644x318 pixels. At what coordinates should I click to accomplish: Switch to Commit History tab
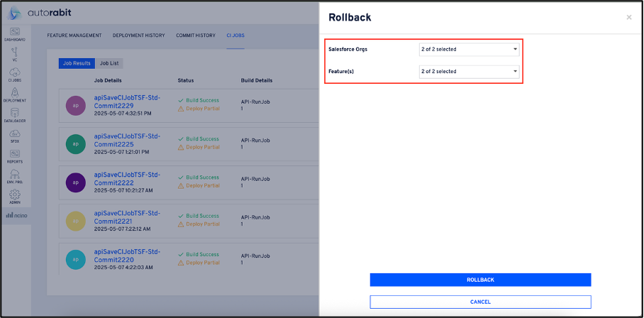196,35
